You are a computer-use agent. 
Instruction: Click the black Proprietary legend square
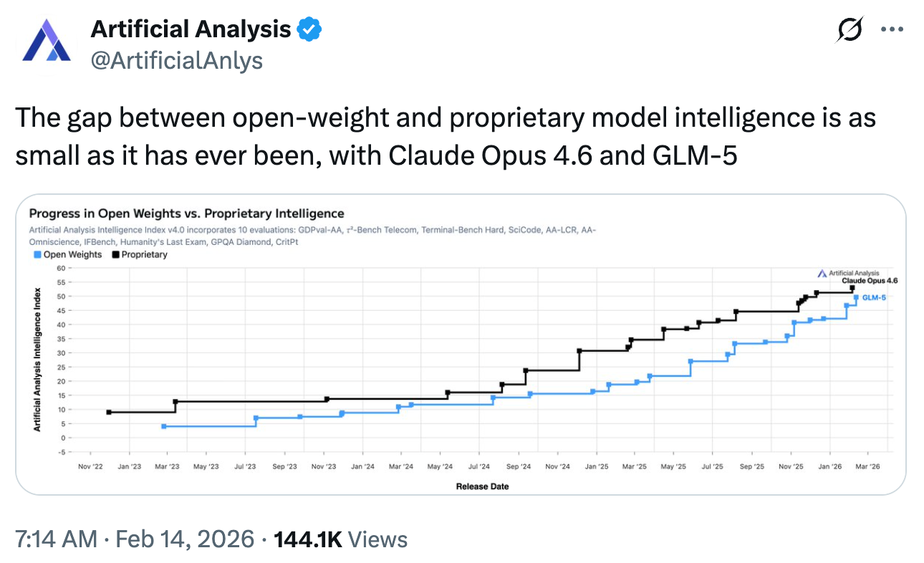coord(116,254)
